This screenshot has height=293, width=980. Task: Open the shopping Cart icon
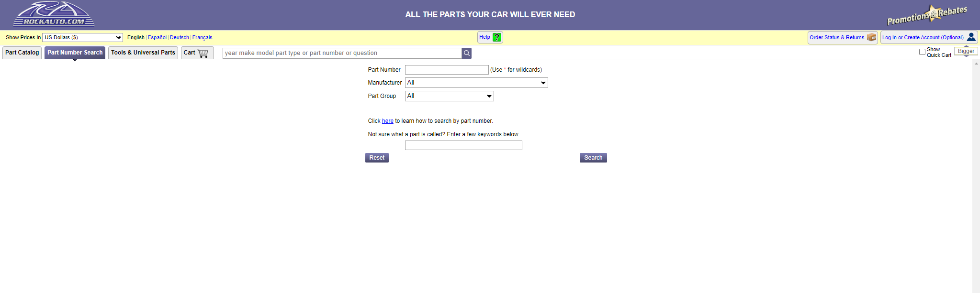coord(203,53)
